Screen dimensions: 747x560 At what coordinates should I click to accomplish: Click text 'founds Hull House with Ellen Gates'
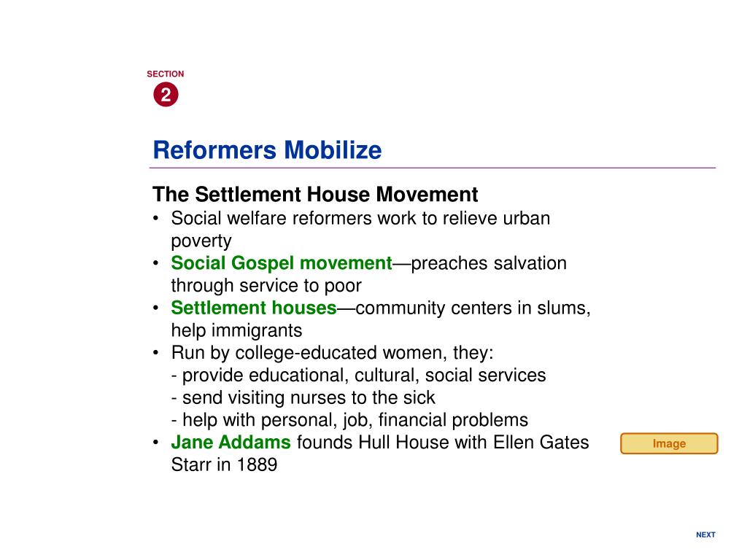[x=443, y=443]
